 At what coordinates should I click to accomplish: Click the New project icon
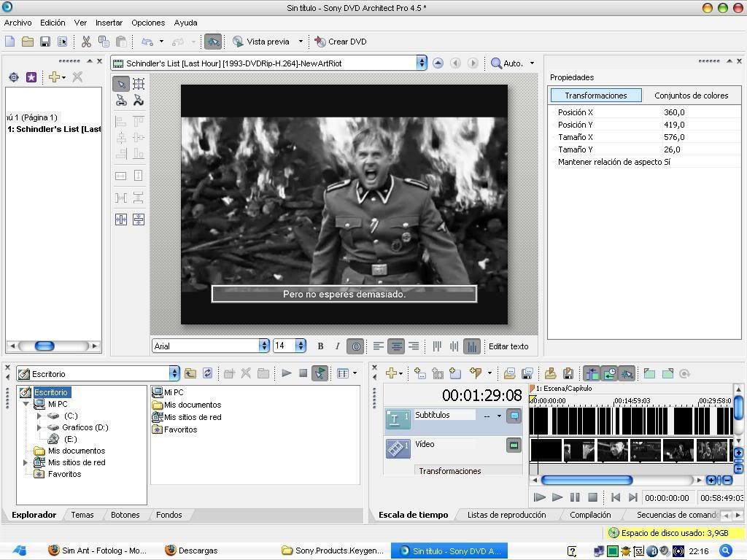point(9,42)
